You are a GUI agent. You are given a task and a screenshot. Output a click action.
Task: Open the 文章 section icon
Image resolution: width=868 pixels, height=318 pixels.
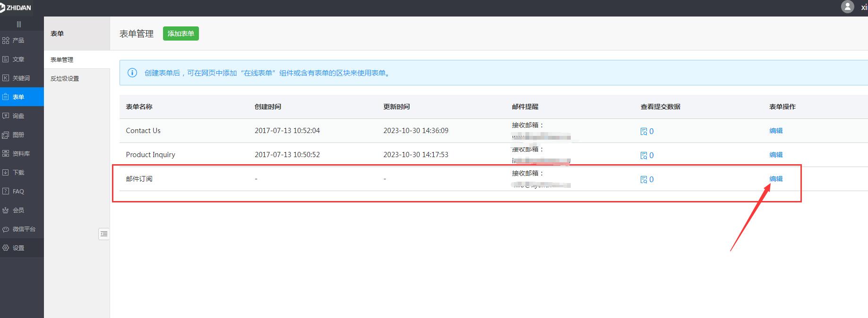point(6,59)
